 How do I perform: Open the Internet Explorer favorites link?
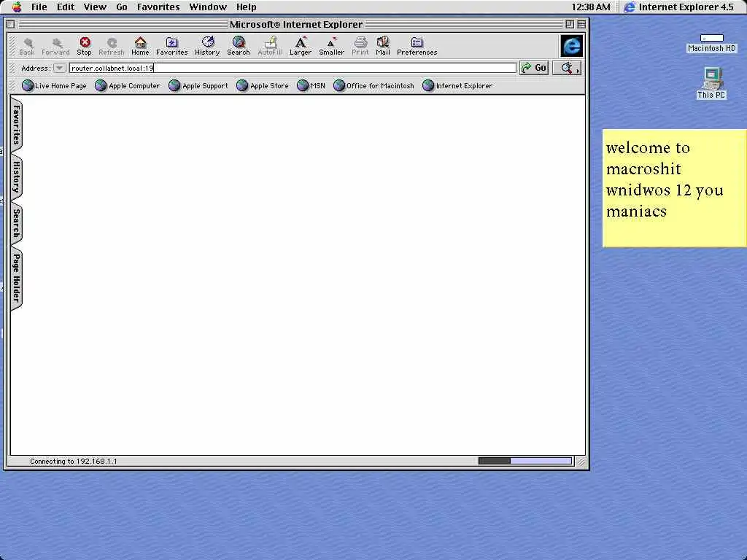pyautogui.click(x=458, y=86)
